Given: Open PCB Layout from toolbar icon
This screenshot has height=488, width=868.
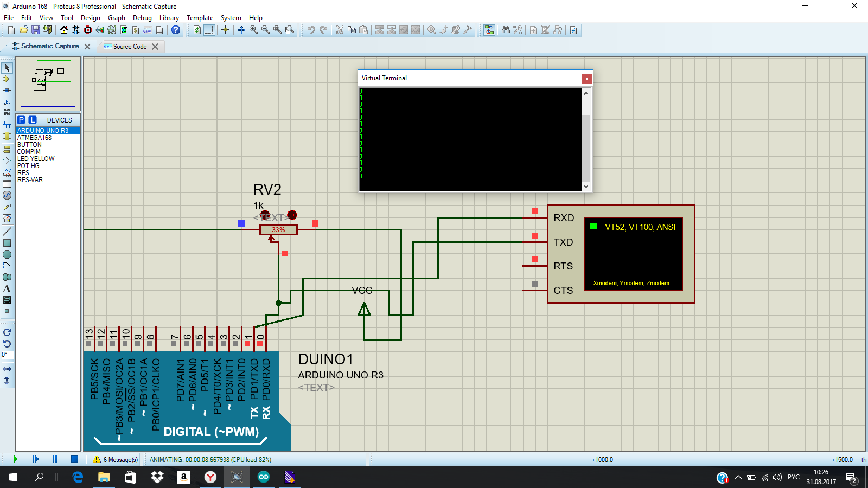Looking at the screenshot, I should pos(88,30).
